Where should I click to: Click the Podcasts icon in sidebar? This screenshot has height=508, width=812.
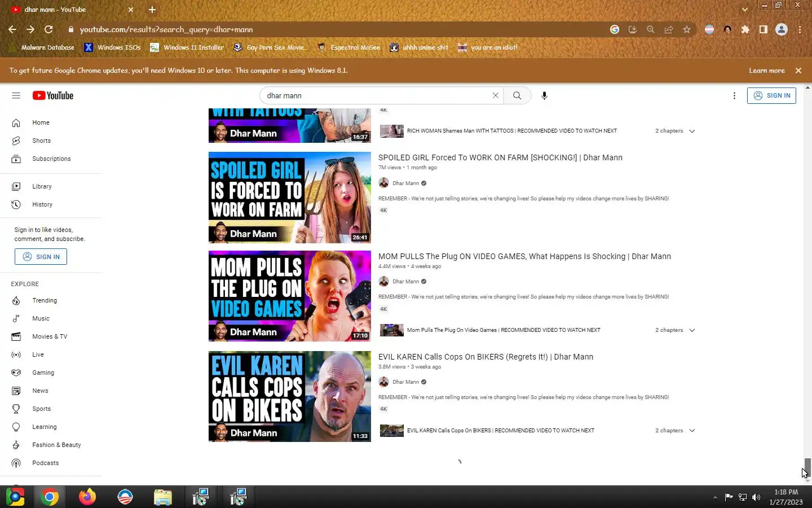[x=16, y=463]
